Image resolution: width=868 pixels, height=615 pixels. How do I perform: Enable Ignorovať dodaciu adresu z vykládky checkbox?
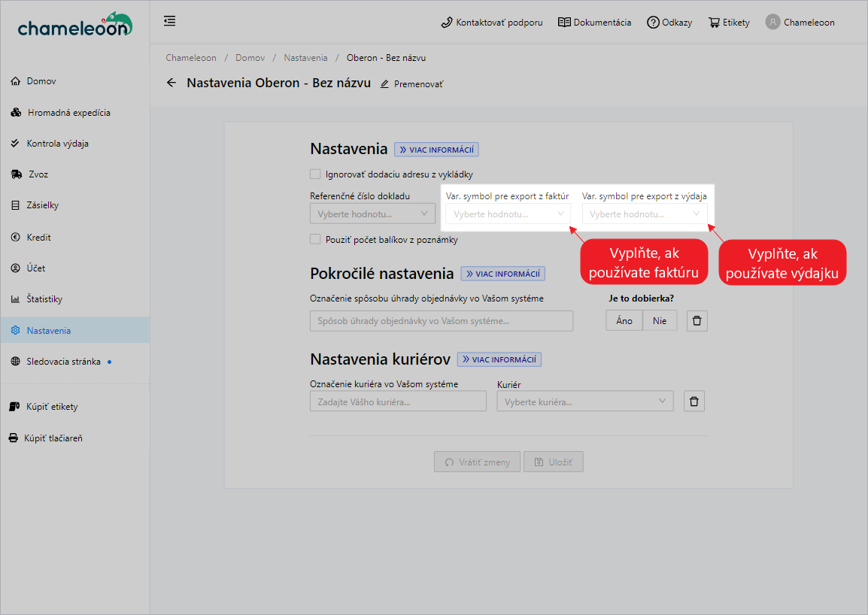(315, 174)
